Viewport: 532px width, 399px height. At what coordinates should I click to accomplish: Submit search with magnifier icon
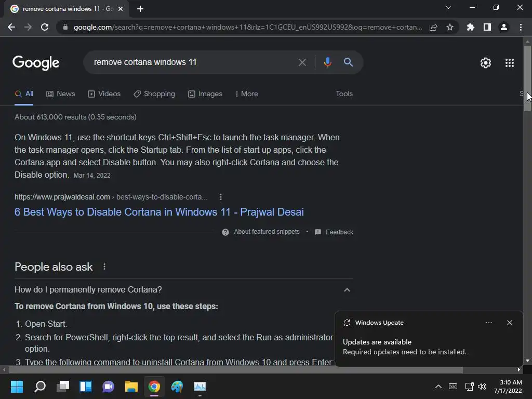click(x=348, y=62)
